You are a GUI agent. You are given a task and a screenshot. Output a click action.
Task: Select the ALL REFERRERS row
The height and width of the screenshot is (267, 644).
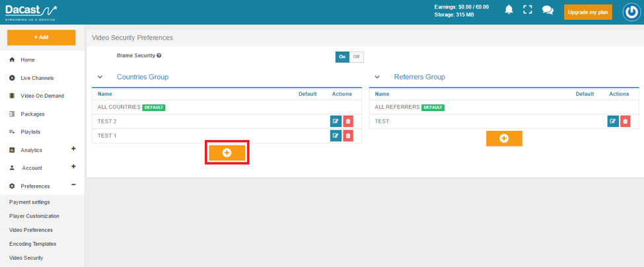pyautogui.click(x=504, y=107)
